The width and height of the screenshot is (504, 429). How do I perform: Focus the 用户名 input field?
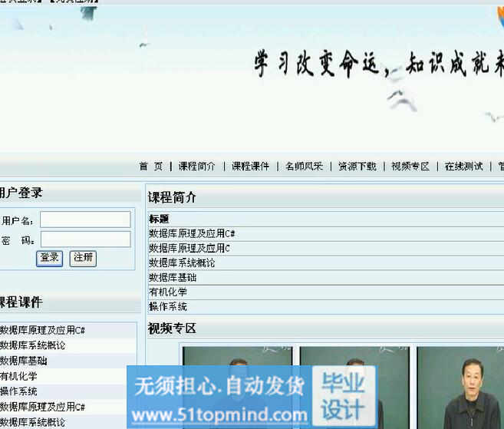tap(85, 219)
